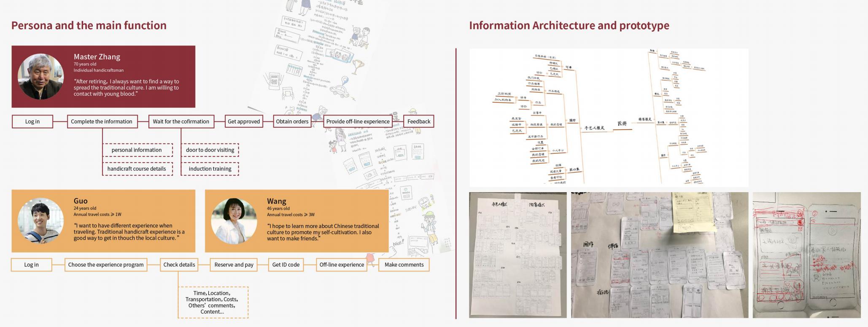Screen dimensions: 868x327
Task: Click the Get ID code step
Action: (x=286, y=265)
